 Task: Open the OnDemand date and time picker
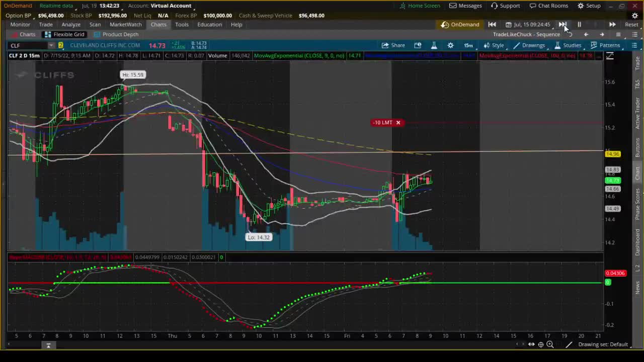(528, 24)
